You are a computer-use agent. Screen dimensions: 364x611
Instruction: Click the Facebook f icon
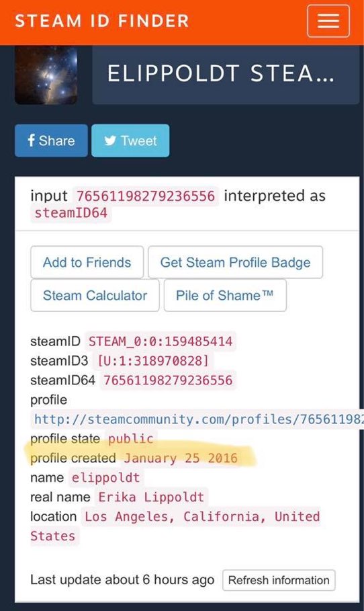point(32,140)
